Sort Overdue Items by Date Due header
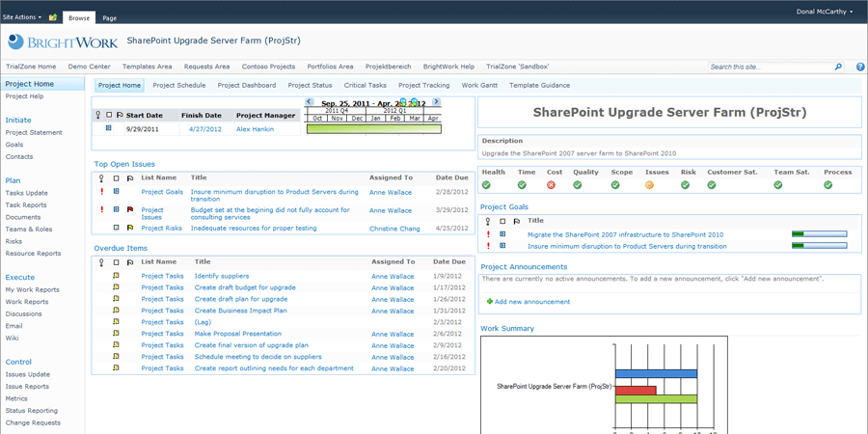The height and width of the screenshot is (434, 868). 449,261
